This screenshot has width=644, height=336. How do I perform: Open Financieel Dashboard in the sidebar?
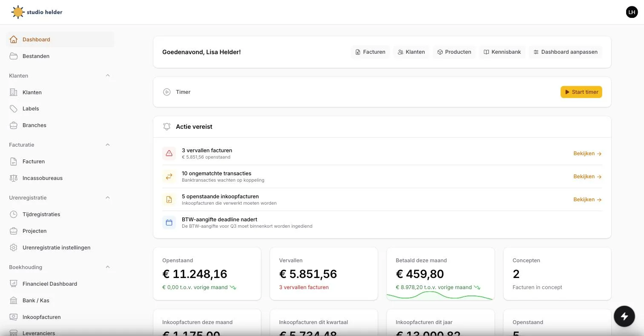[60, 284]
